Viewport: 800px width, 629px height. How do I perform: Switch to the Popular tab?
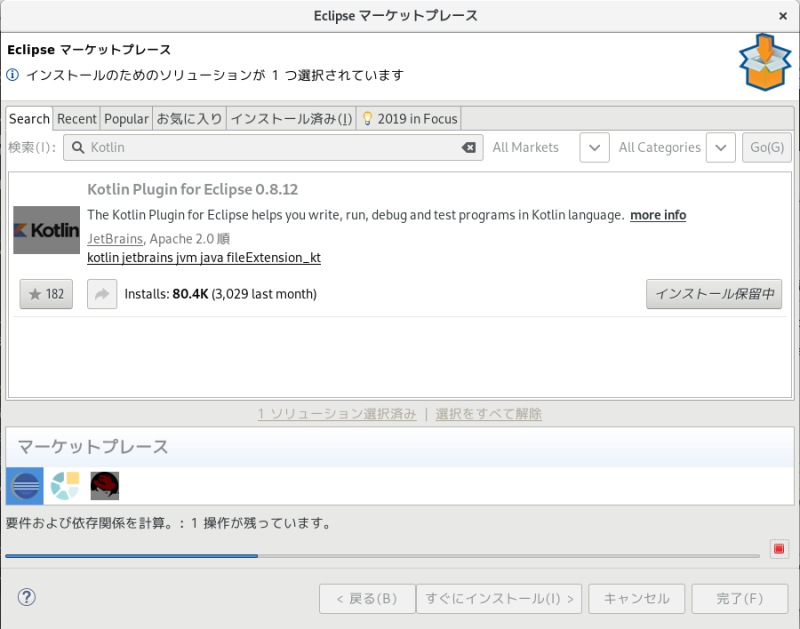pos(127,118)
